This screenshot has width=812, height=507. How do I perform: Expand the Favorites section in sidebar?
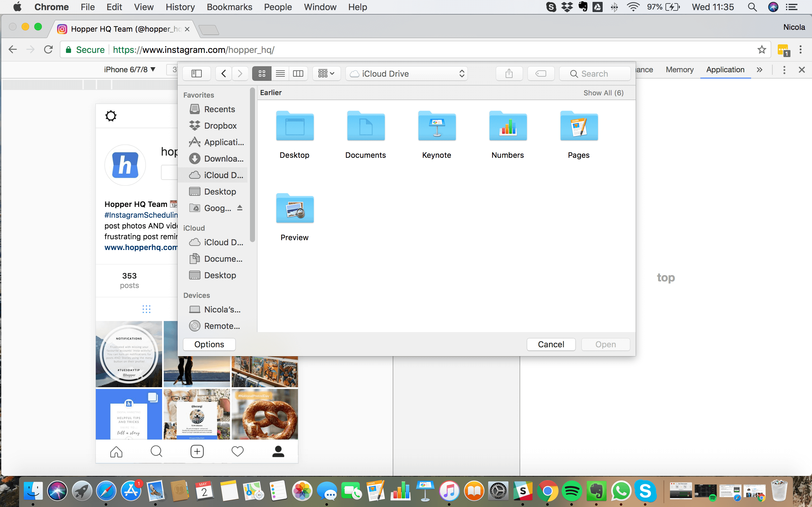click(x=199, y=95)
